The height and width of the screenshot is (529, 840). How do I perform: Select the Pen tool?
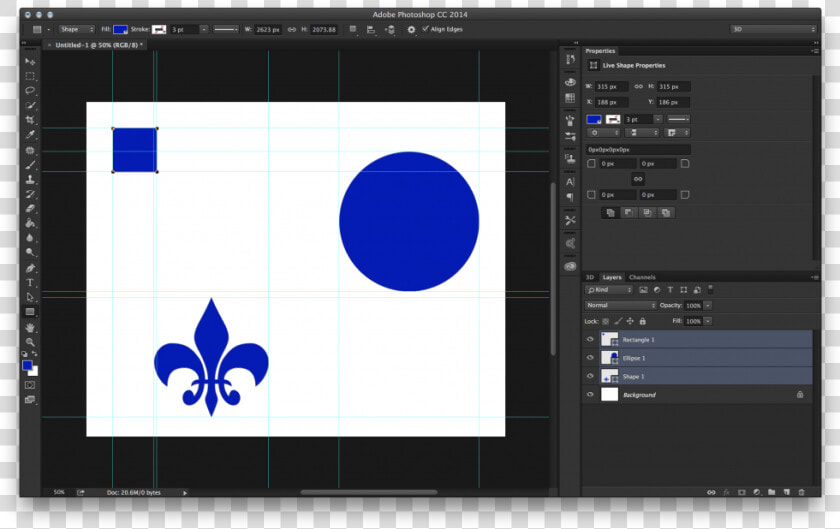[30, 268]
